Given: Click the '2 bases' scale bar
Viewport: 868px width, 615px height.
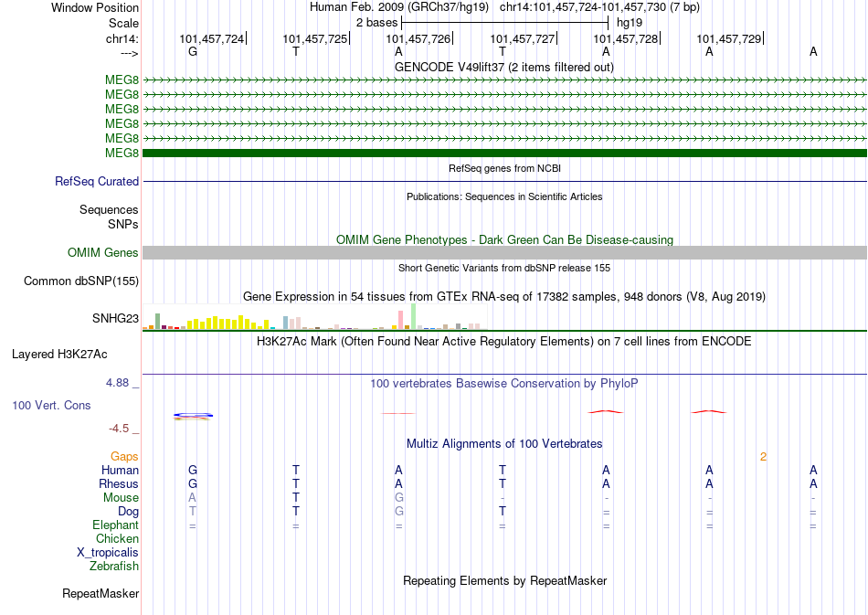Looking at the screenshot, I should (504, 23).
